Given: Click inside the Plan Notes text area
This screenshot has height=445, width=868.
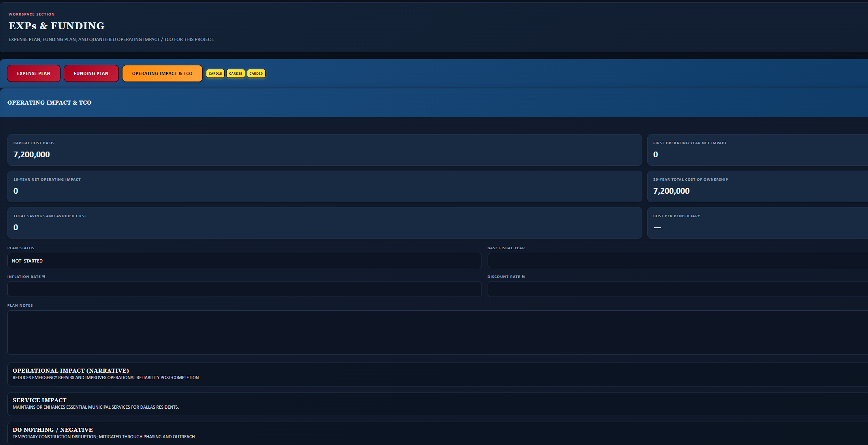Looking at the screenshot, I should (x=438, y=333).
